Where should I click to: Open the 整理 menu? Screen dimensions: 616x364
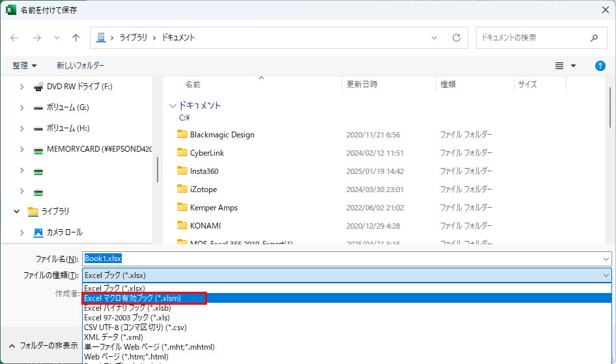pos(24,66)
